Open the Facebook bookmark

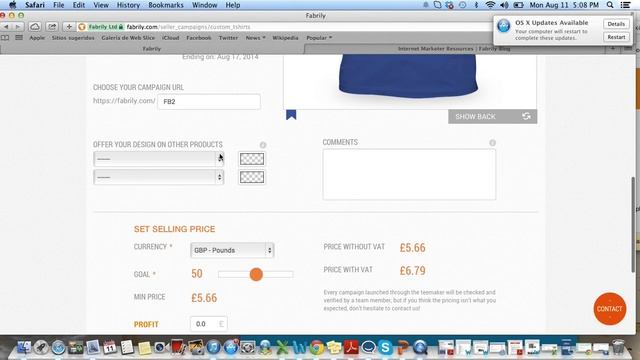click(x=199, y=38)
